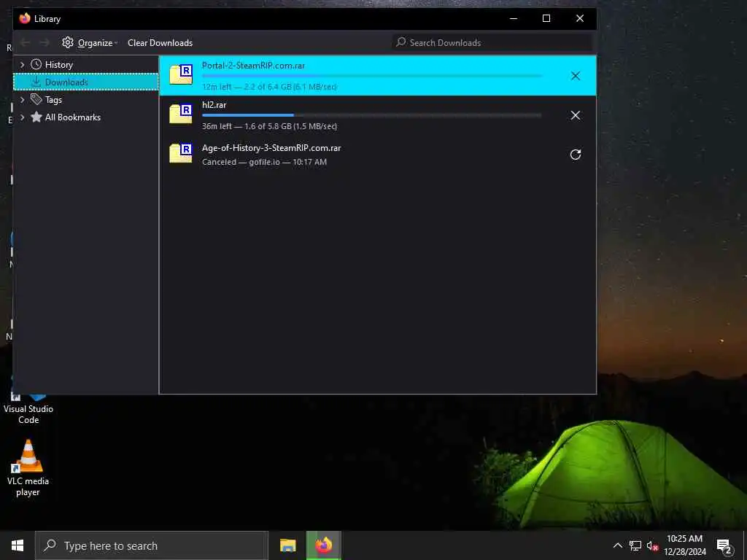Click the hl2.rar download progress bar
747x560 pixels.
pos(371,115)
